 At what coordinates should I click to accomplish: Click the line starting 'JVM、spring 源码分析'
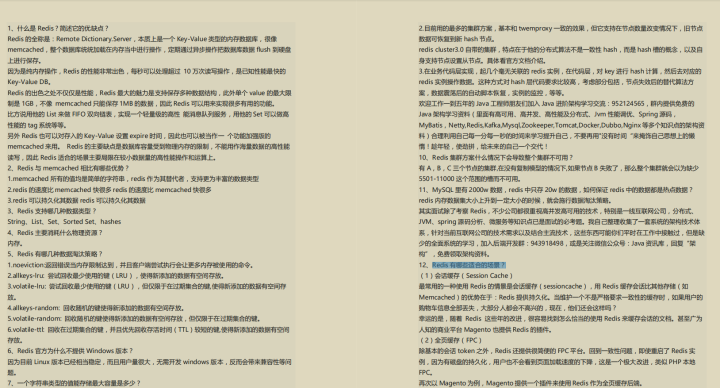559,221
